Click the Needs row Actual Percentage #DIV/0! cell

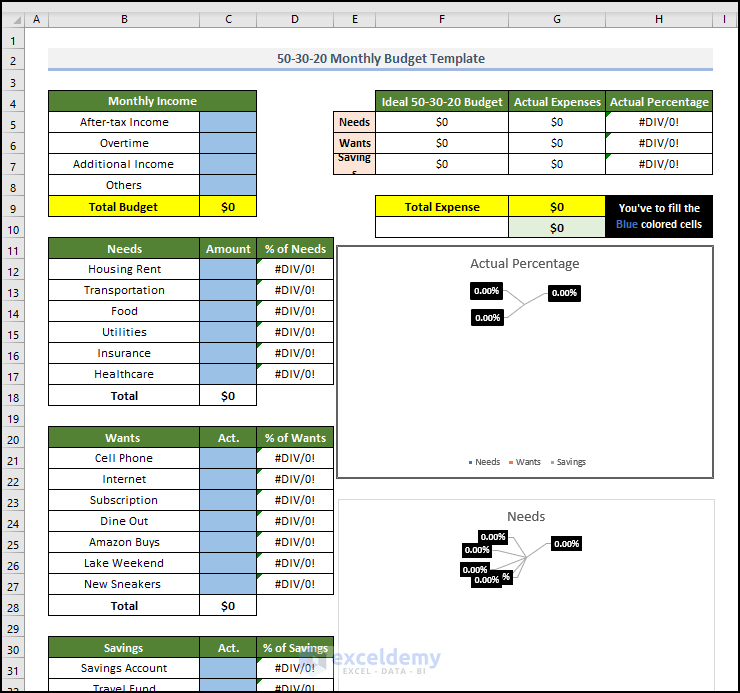coord(659,122)
